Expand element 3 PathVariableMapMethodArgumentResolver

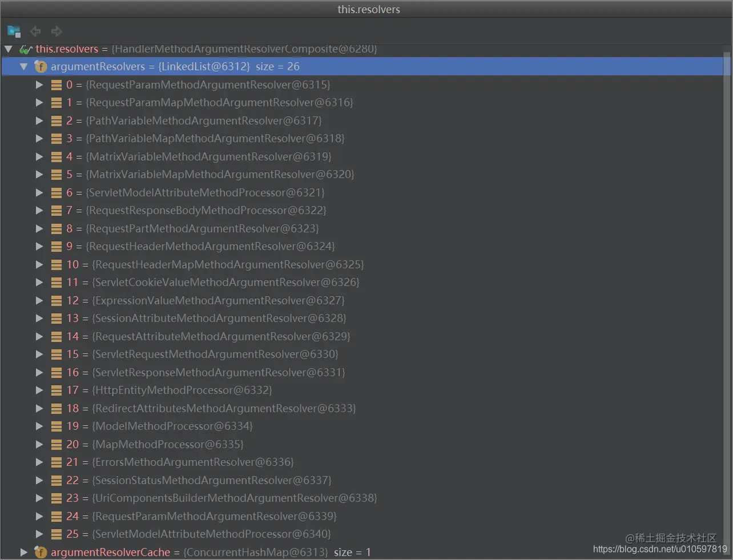click(x=39, y=139)
